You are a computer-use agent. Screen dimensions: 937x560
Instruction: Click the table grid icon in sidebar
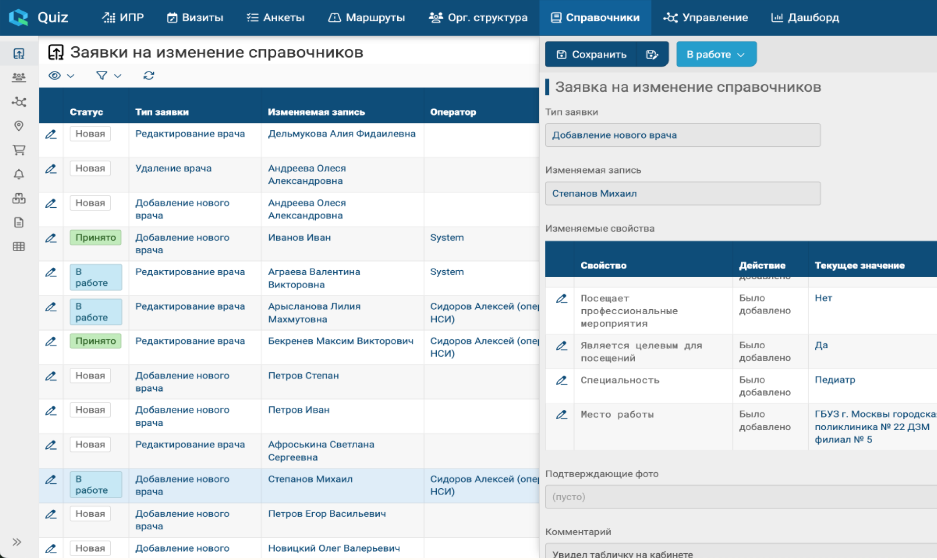[x=19, y=247]
